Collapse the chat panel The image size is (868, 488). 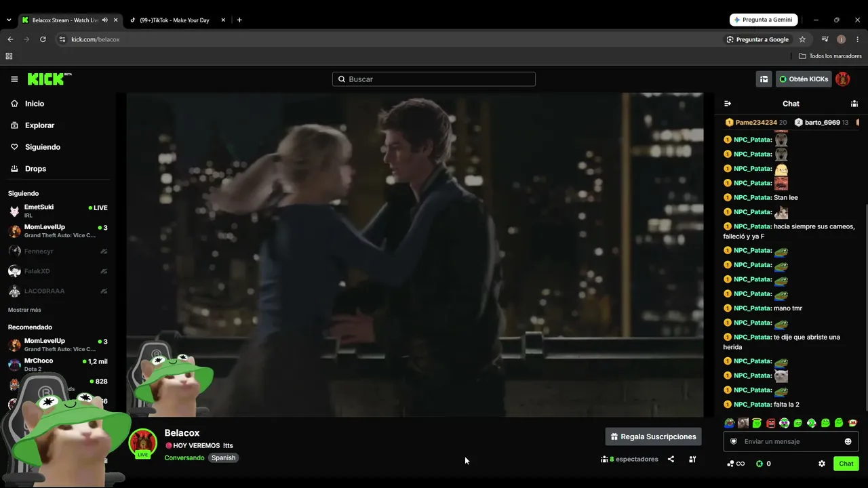point(728,104)
